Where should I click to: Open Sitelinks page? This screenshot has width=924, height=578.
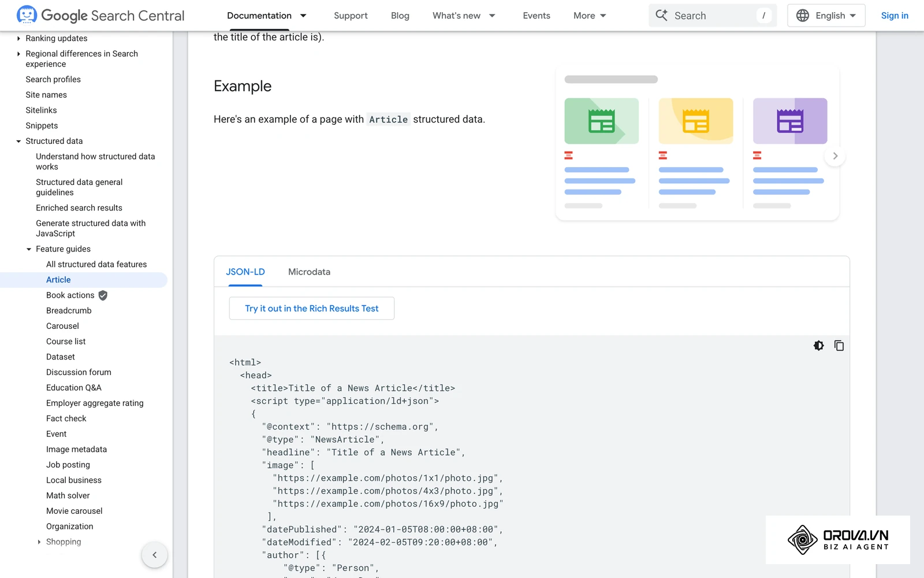coord(41,110)
